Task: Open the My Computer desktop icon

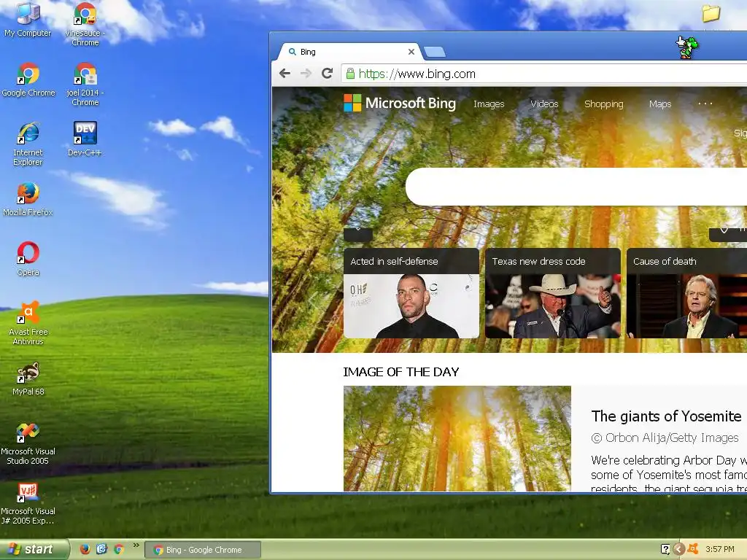Action: click(x=28, y=19)
